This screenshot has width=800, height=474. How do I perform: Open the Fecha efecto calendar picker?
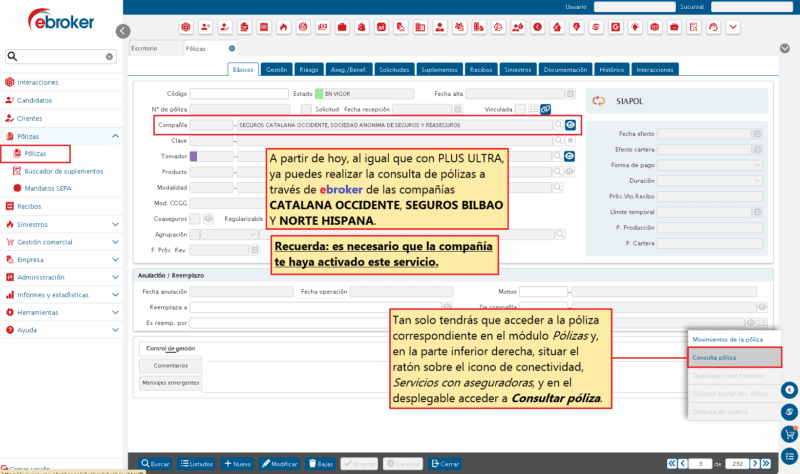758,134
